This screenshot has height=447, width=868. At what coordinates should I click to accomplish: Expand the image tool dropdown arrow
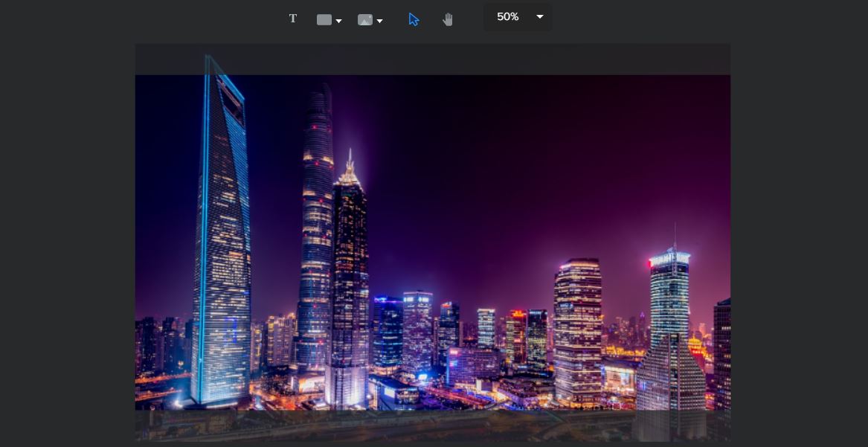point(380,21)
